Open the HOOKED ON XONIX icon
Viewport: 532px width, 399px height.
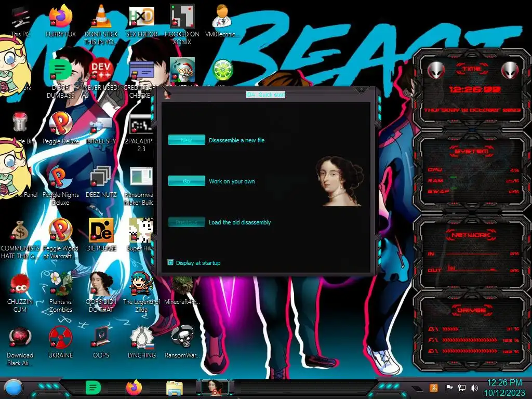tap(182, 16)
